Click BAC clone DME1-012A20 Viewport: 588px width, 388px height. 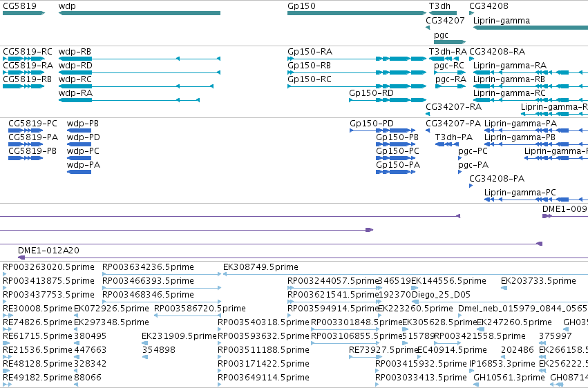pos(303,258)
